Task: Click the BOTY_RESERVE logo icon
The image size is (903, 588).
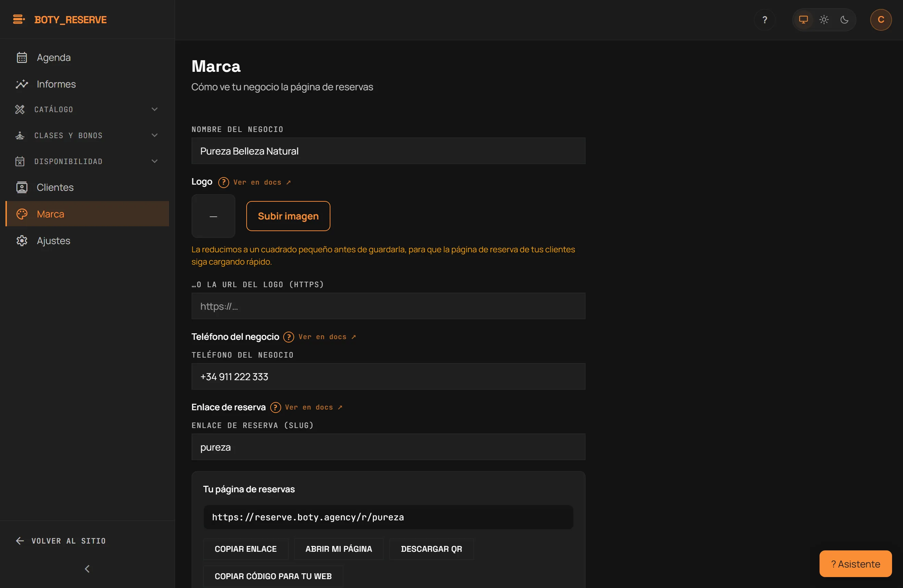Action: [x=19, y=19]
